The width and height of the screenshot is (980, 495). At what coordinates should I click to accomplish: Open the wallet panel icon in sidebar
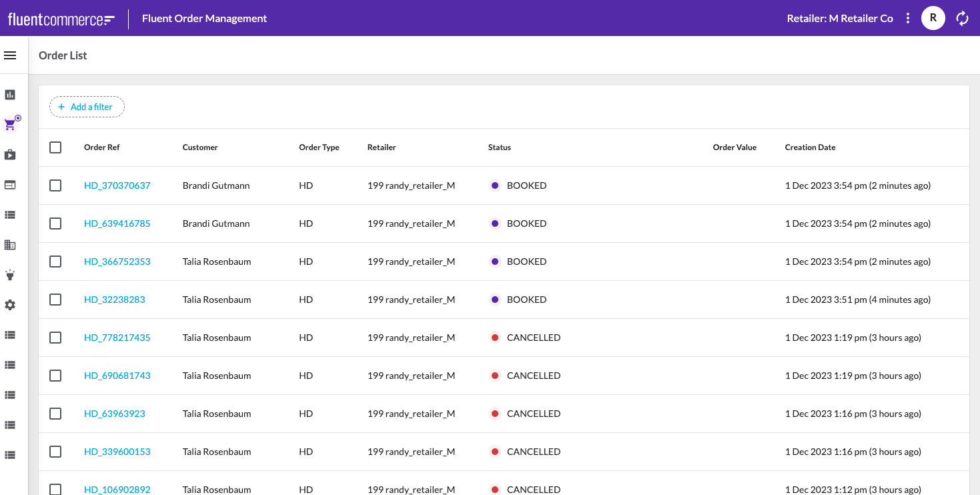[10, 184]
